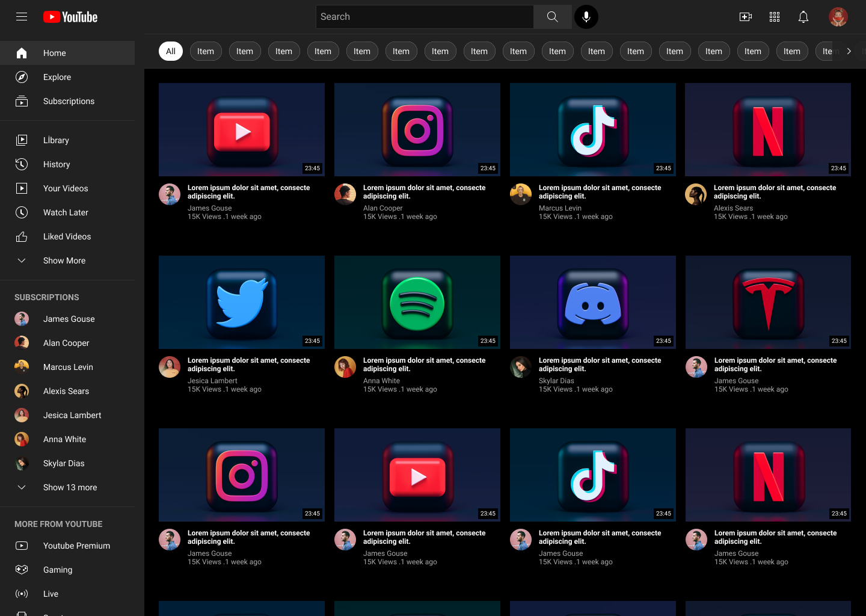866x616 pixels.
Task: Select the All filter chip
Action: tap(171, 51)
